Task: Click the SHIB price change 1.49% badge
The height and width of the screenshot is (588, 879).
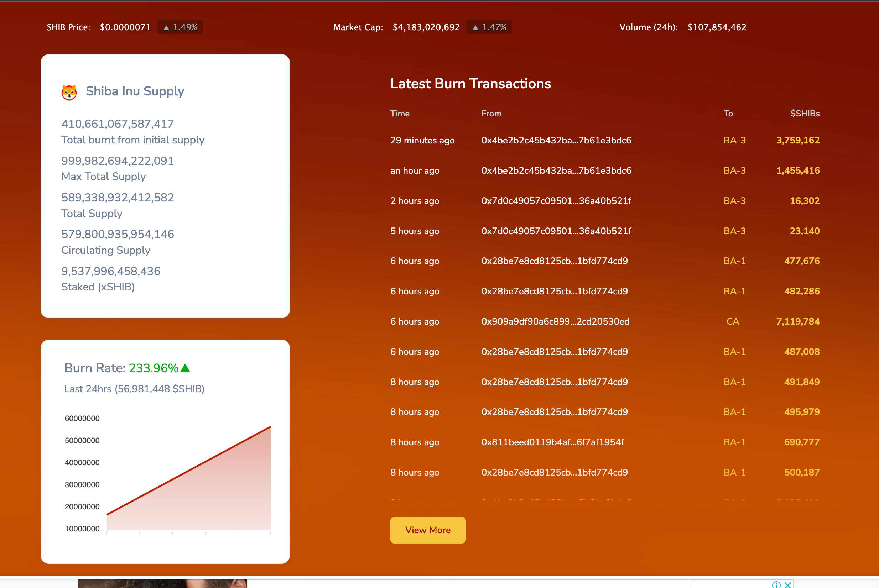Action: pyautogui.click(x=180, y=27)
